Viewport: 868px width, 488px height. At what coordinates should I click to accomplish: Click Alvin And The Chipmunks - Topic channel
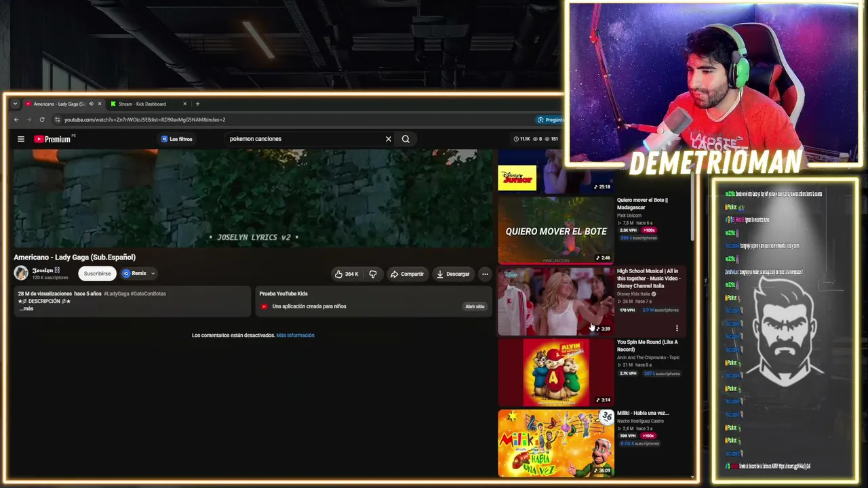(648, 358)
